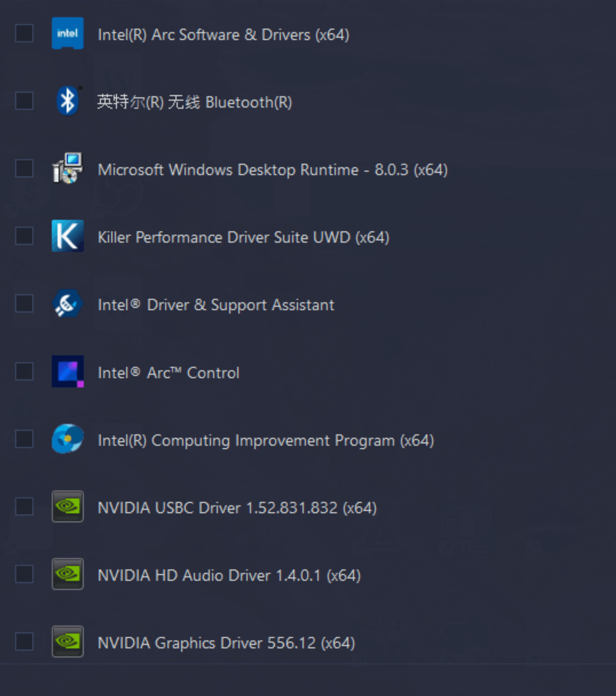Screen dimensions: 616x696
Task: Click "NVIDIA HD Audio Driver 1.4.0.1 (x64)" text
Action: [x=229, y=576]
